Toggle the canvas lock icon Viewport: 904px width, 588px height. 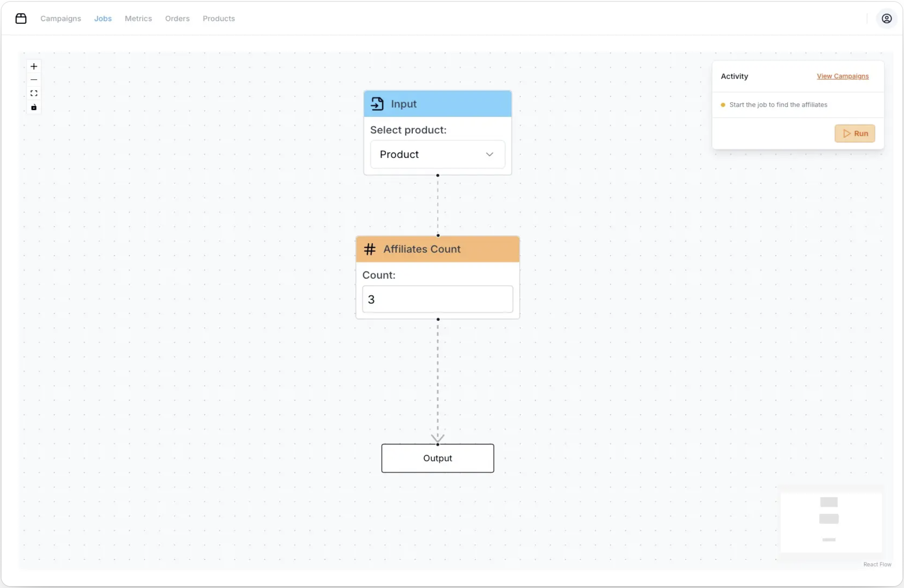tap(34, 107)
